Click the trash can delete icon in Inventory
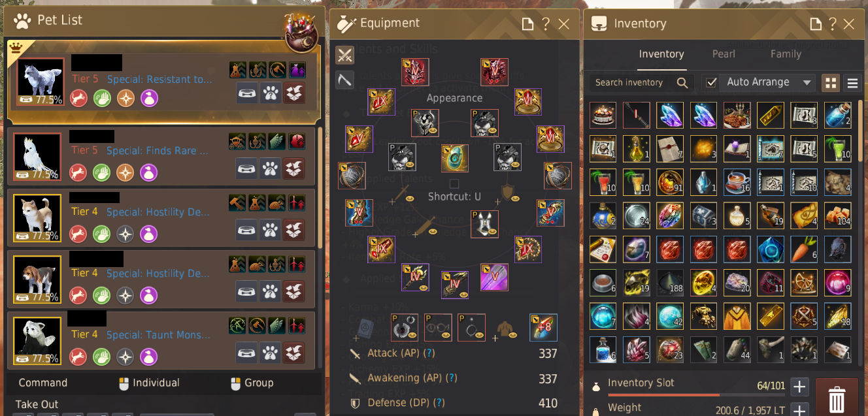Viewport: 868px width, 416px height. [x=837, y=398]
